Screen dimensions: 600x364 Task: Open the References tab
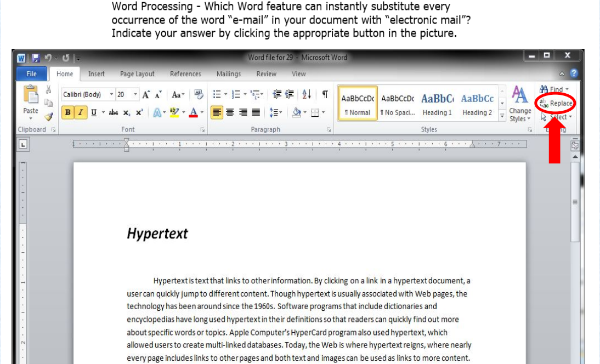(185, 74)
